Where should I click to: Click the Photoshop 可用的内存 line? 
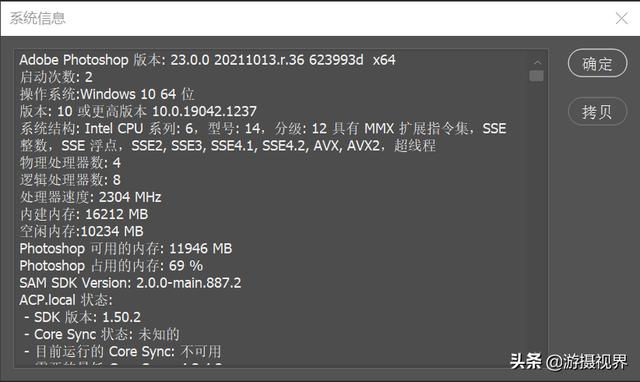(126, 249)
